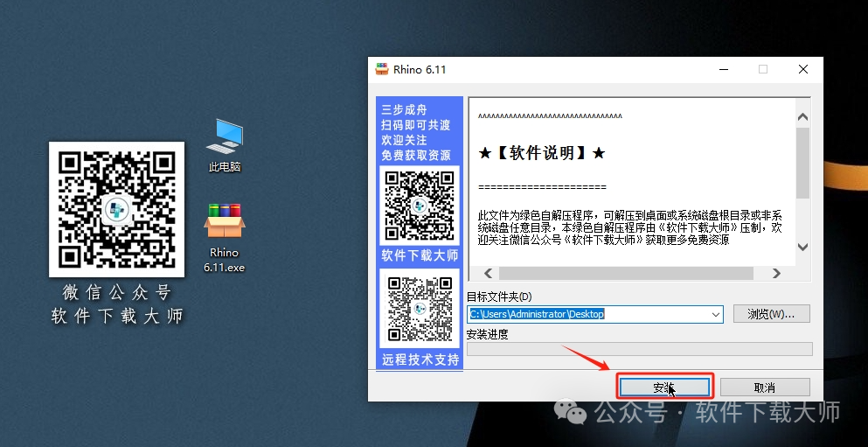This screenshot has height=447, width=868.
Task: Click the 三步成舟 text in sidebar
Action: point(404,109)
